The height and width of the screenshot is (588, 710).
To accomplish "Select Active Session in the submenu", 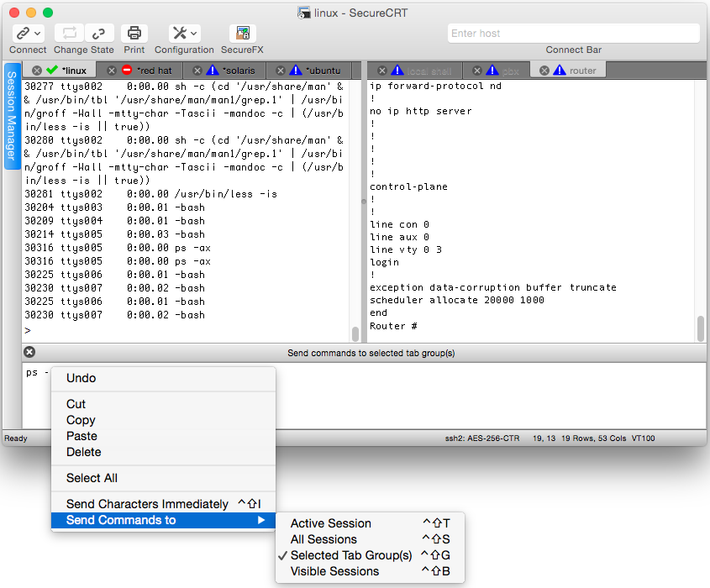I will point(330,523).
